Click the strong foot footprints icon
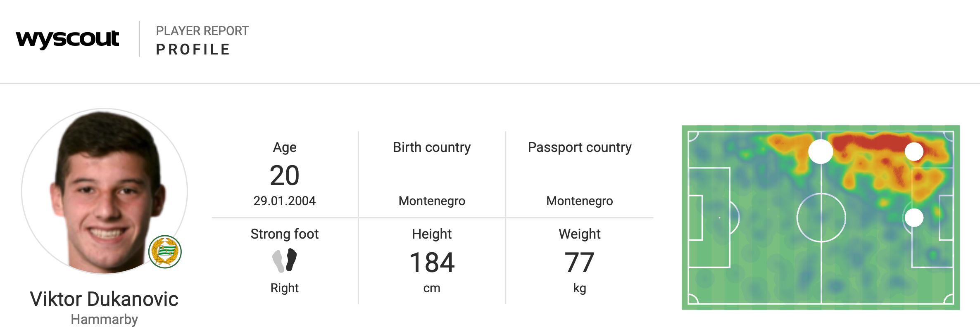This screenshot has height=329, width=980. pyautogui.click(x=285, y=260)
